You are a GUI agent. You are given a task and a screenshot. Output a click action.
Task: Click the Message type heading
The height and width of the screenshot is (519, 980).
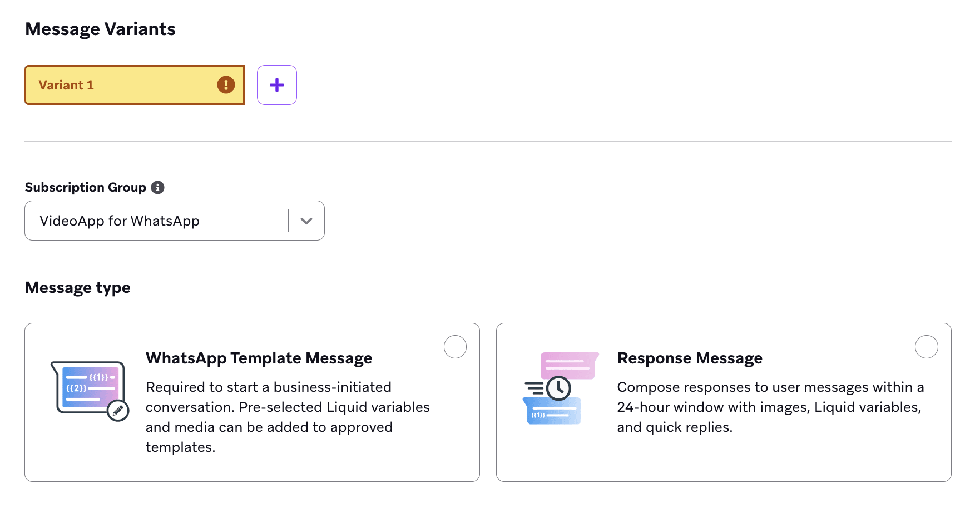click(78, 288)
